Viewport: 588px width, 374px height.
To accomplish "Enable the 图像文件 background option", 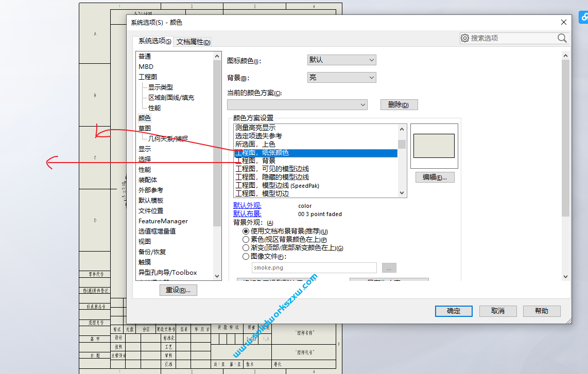I will point(246,256).
